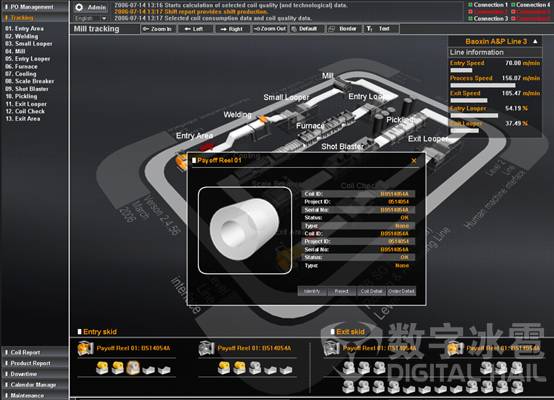
Task: Click the white coil 3D thumbnail
Action: pyautogui.click(x=245, y=230)
